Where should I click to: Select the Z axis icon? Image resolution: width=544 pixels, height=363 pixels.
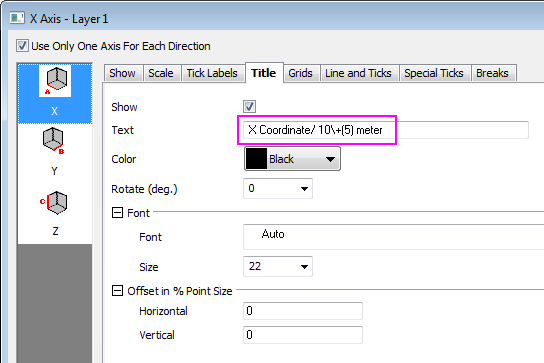click(54, 203)
